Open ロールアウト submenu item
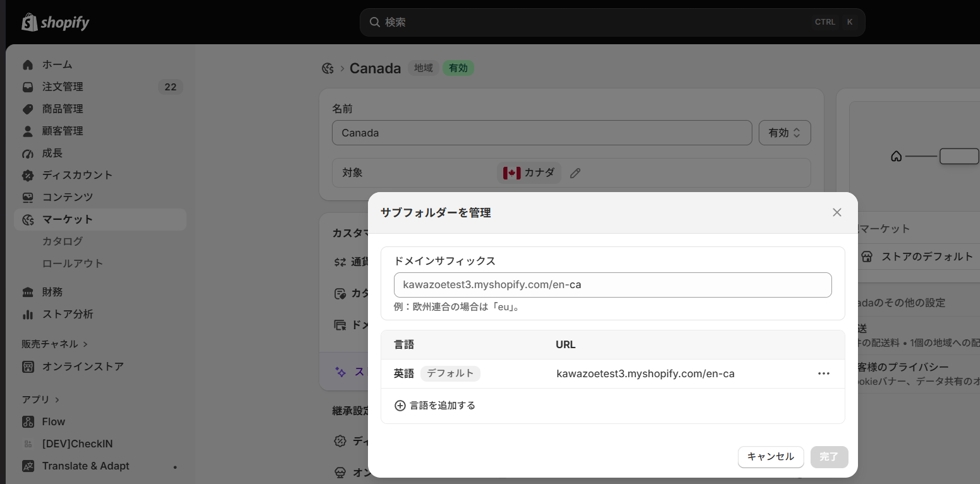This screenshot has width=980, height=484. [73, 263]
